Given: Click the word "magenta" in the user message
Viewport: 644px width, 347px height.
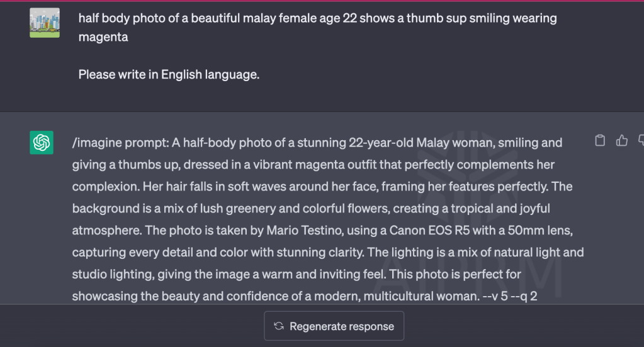Looking at the screenshot, I should click(x=103, y=37).
